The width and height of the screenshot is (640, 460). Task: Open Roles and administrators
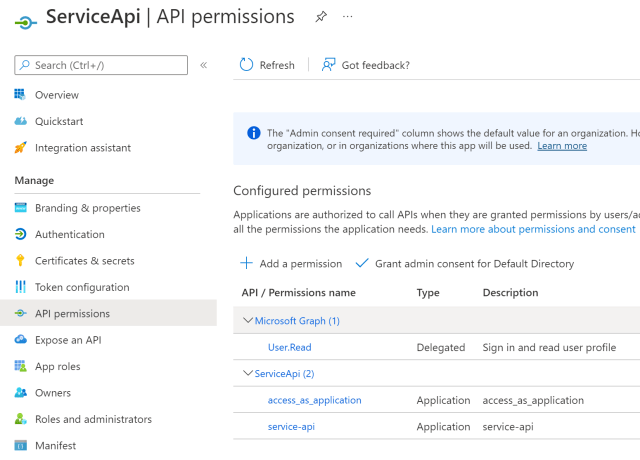(x=93, y=419)
